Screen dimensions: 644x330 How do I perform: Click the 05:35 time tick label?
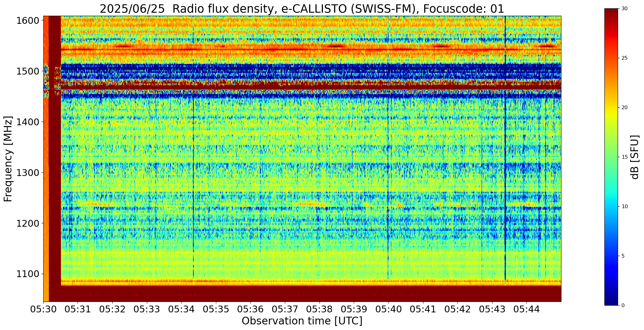(216, 309)
